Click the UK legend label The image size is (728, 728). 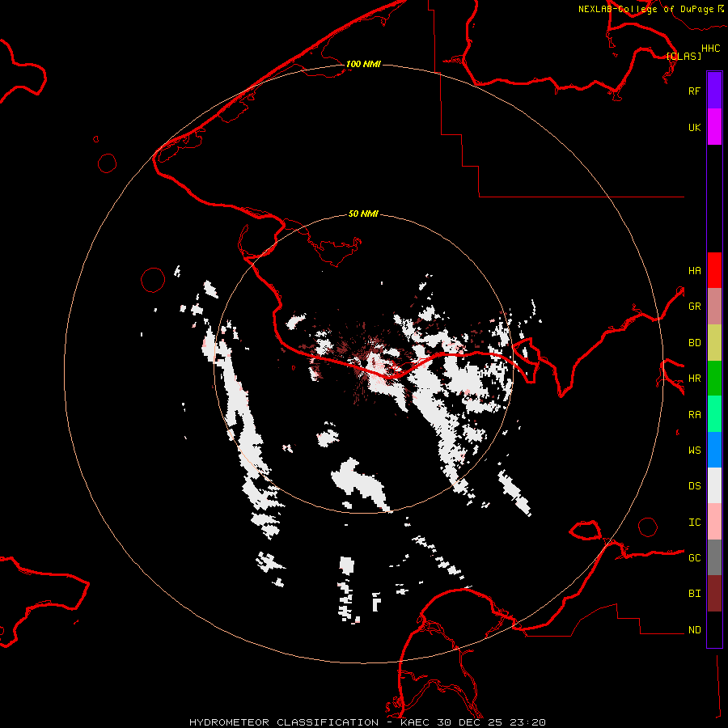tap(694, 127)
